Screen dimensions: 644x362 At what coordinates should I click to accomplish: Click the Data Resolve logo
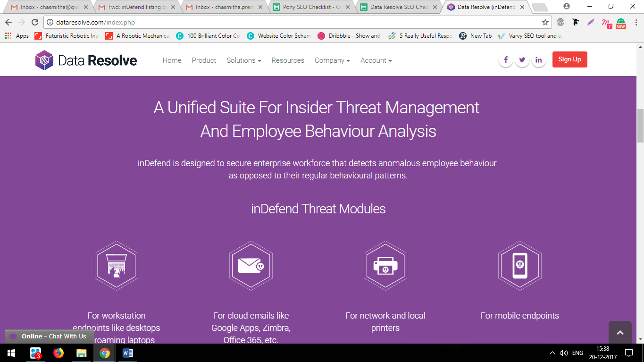click(86, 60)
